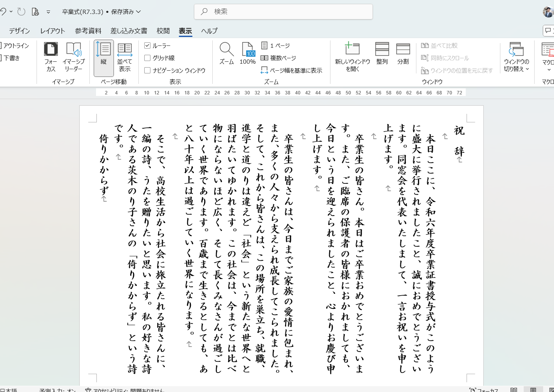Open Focus mode (フォーカス) in ribbon
Image resolution: width=554 pixels, height=392 pixels.
(51, 57)
